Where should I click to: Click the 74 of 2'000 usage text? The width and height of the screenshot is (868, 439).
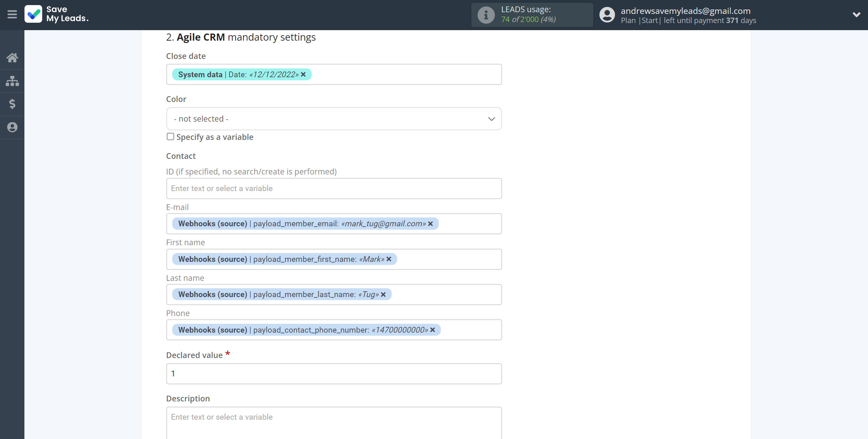click(x=528, y=20)
